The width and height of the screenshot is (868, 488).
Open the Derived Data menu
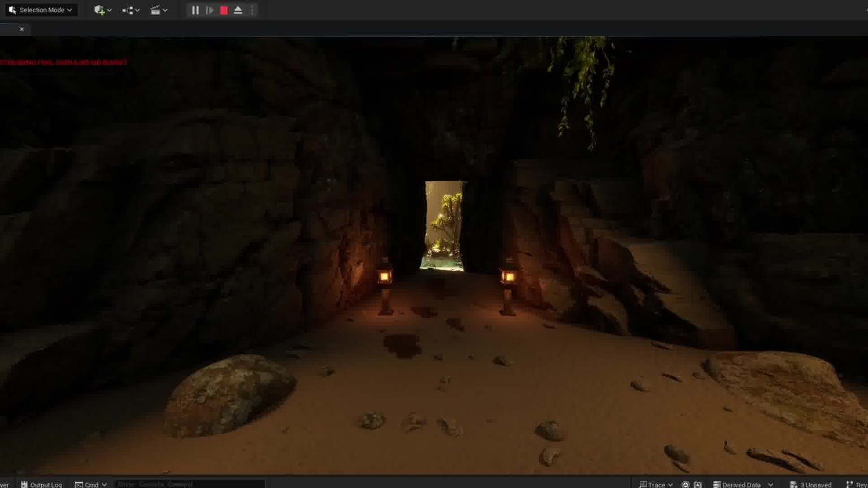(743, 485)
